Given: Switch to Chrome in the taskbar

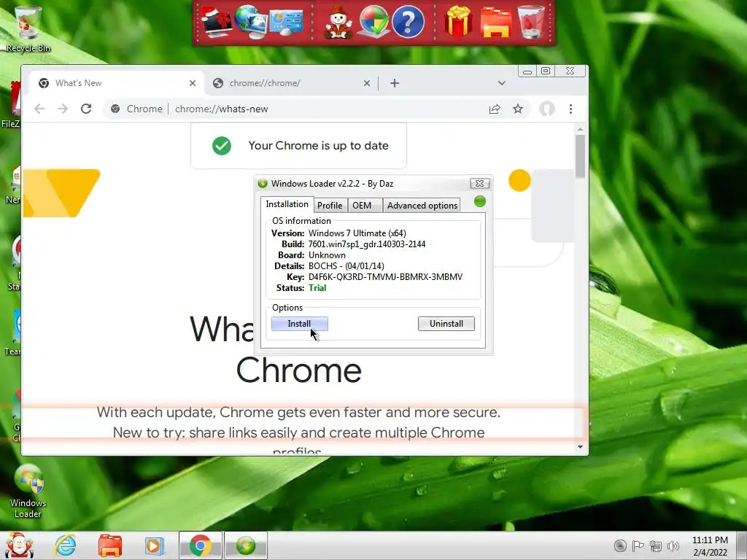Looking at the screenshot, I should [x=200, y=545].
